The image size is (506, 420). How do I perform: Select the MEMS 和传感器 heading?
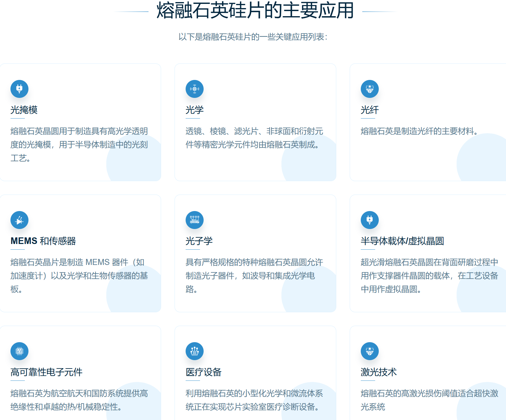[x=43, y=241]
